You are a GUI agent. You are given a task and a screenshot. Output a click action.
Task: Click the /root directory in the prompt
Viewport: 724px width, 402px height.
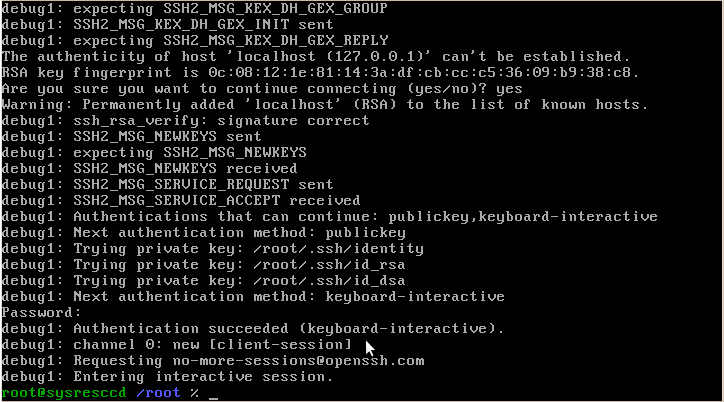coord(158,392)
